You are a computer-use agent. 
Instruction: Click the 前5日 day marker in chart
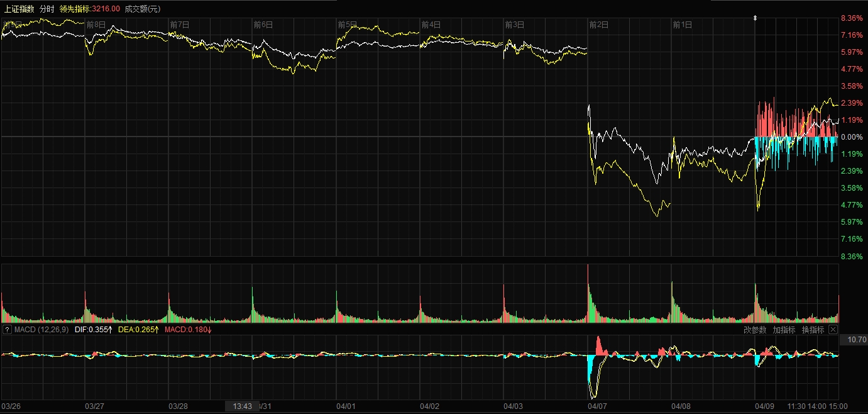coord(347,25)
